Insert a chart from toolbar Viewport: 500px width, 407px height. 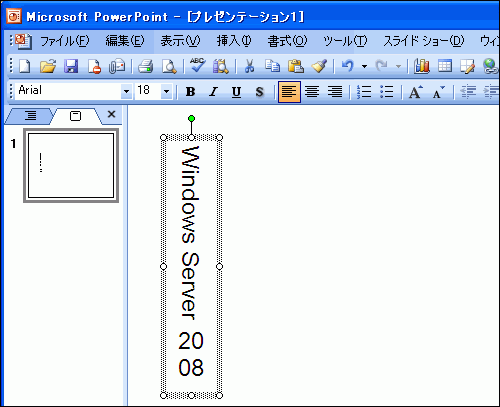coord(422,66)
